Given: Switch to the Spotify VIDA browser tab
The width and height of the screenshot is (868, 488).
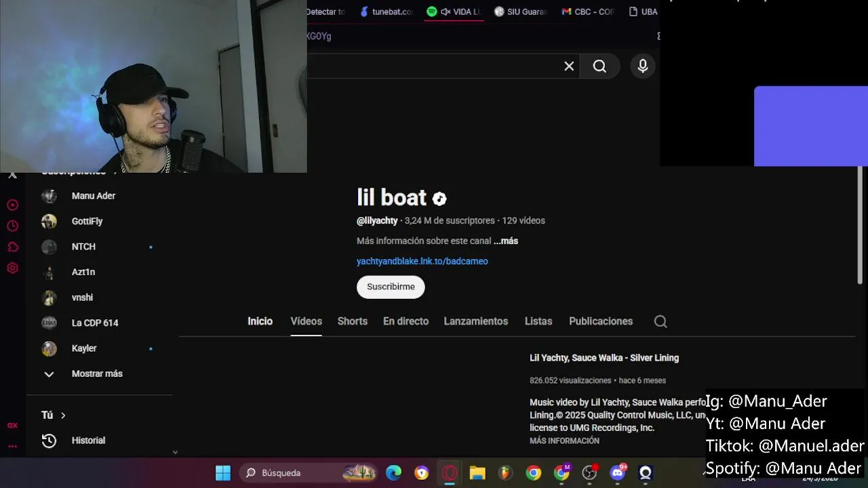Looking at the screenshot, I should [x=454, y=12].
